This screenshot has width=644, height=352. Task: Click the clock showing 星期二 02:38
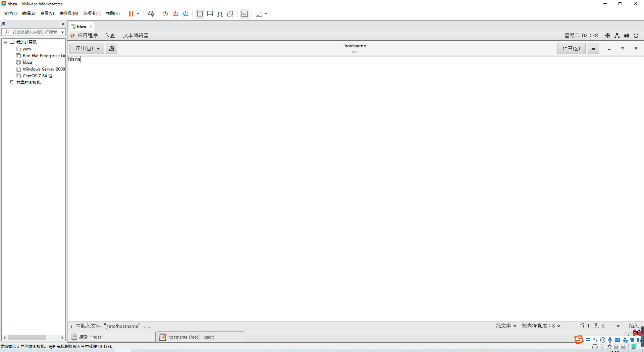[581, 36]
